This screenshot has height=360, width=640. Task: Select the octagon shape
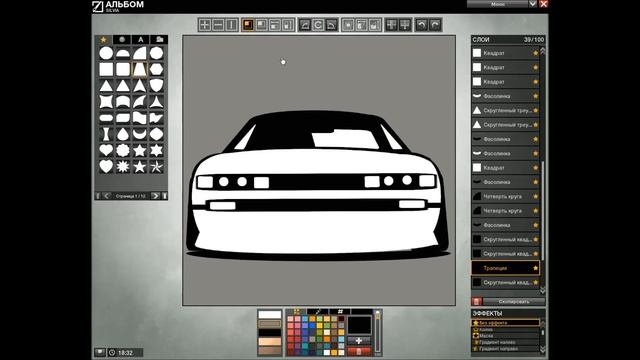click(x=156, y=53)
